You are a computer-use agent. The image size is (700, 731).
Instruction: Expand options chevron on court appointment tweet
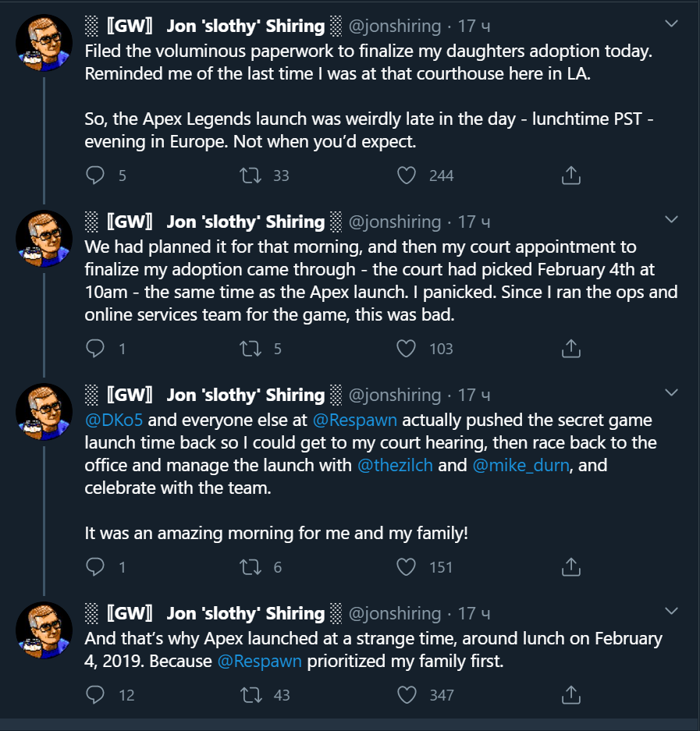tap(671, 221)
